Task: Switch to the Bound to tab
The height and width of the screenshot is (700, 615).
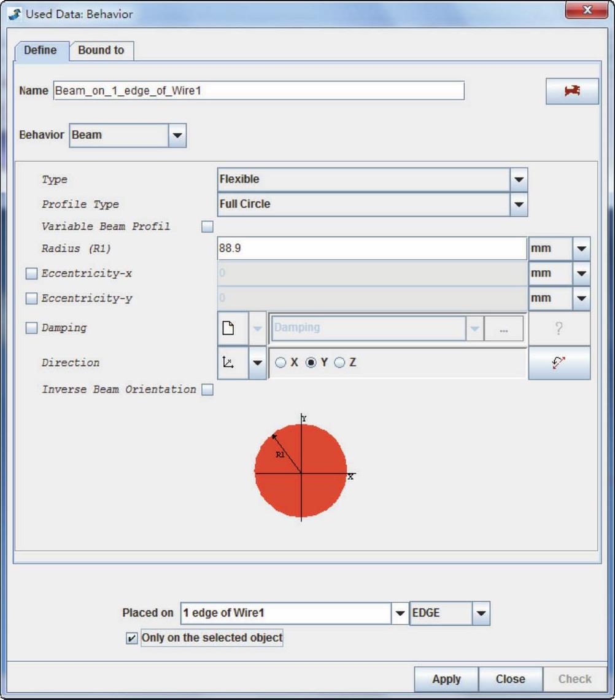Action: [x=101, y=50]
